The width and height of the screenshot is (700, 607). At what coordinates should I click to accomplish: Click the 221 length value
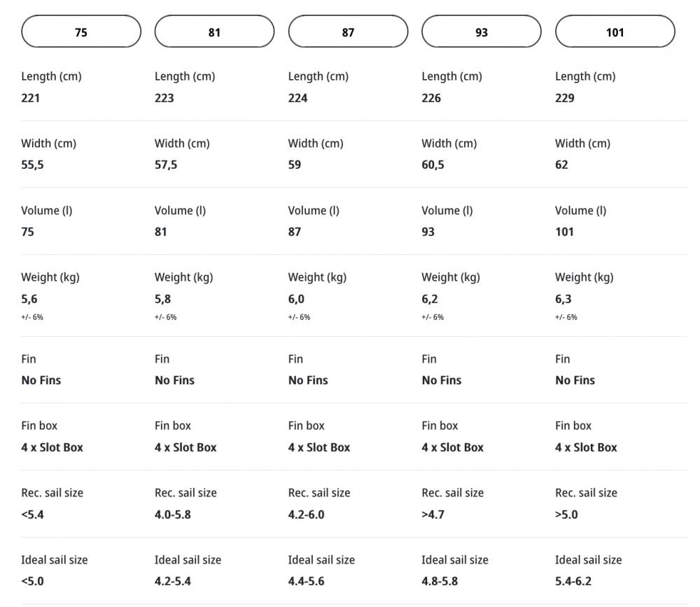click(x=31, y=98)
